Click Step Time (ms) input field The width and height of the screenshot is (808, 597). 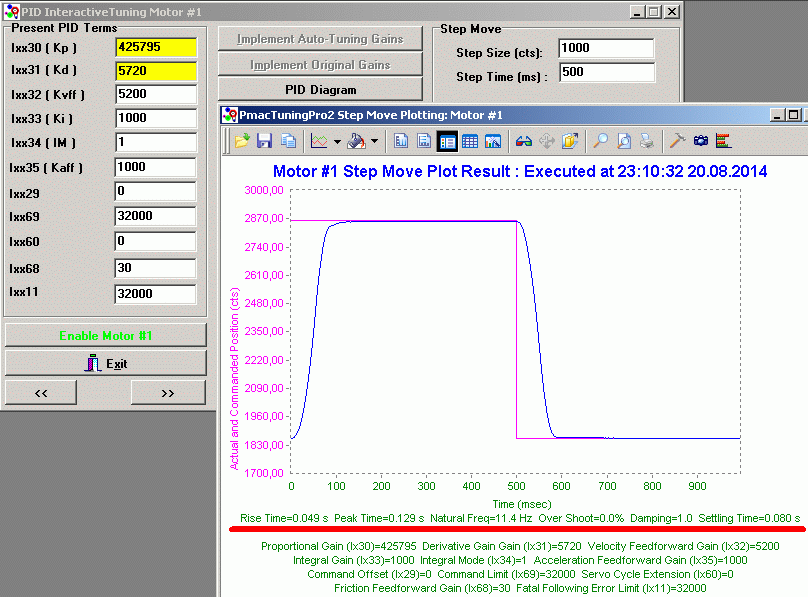(607, 72)
